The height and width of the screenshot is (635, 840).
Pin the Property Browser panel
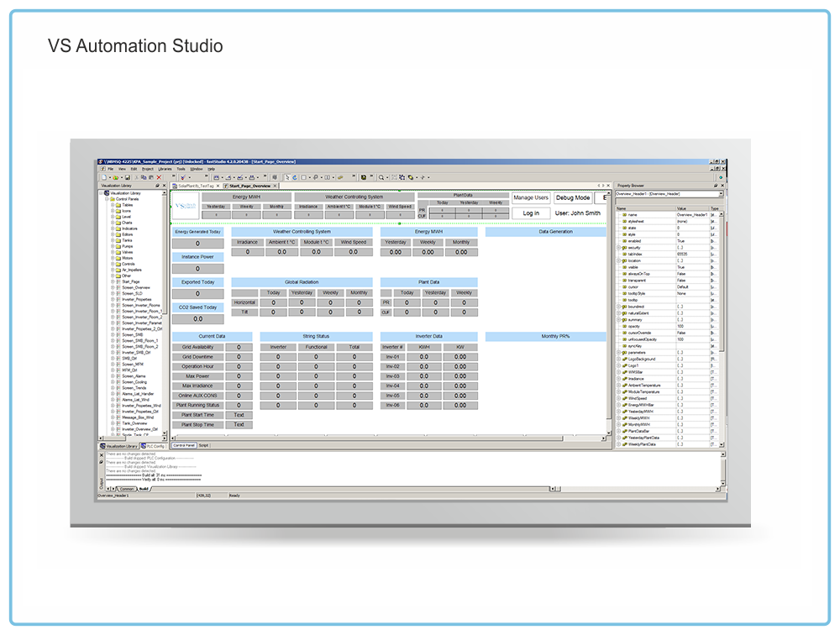tap(716, 186)
